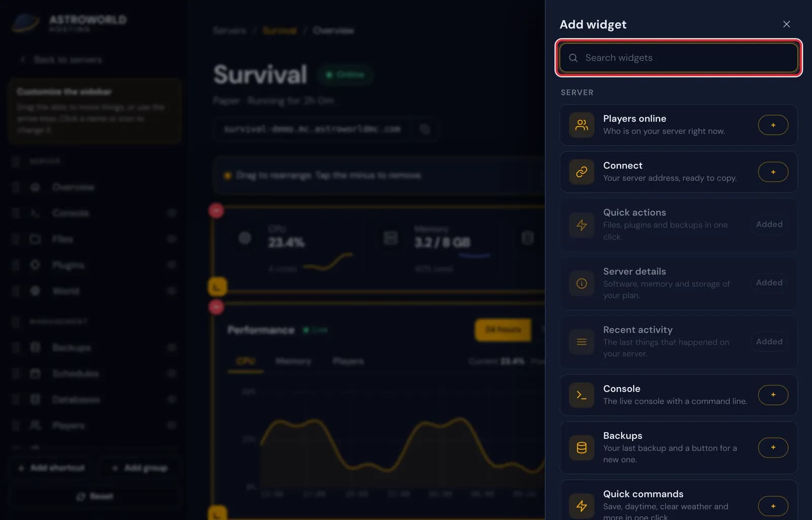Click the Recent activity list icon
The width and height of the screenshot is (812, 520).
click(x=582, y=342)
